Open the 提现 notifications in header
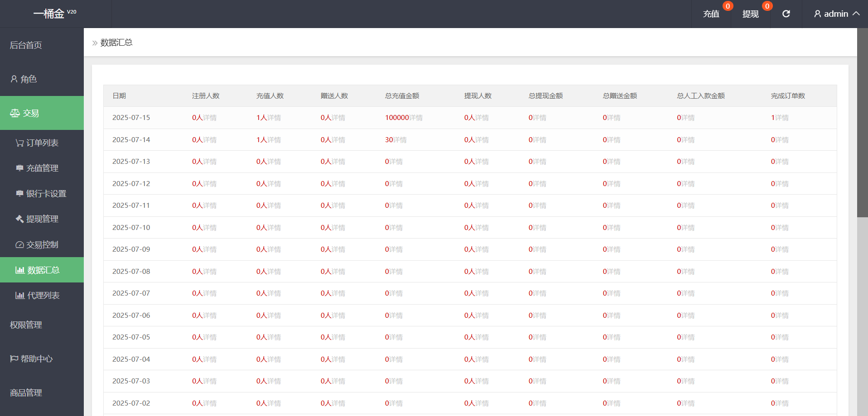868x416 pixels. coord(751,14)
